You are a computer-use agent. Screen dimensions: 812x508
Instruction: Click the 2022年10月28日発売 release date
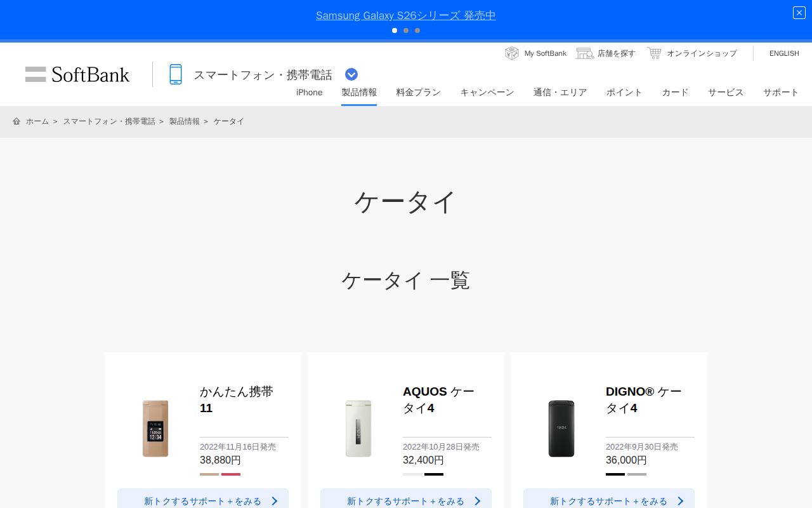[441, 447]
